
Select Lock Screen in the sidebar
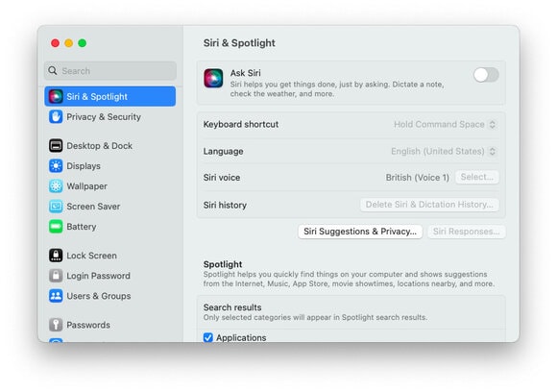point(110,256)
